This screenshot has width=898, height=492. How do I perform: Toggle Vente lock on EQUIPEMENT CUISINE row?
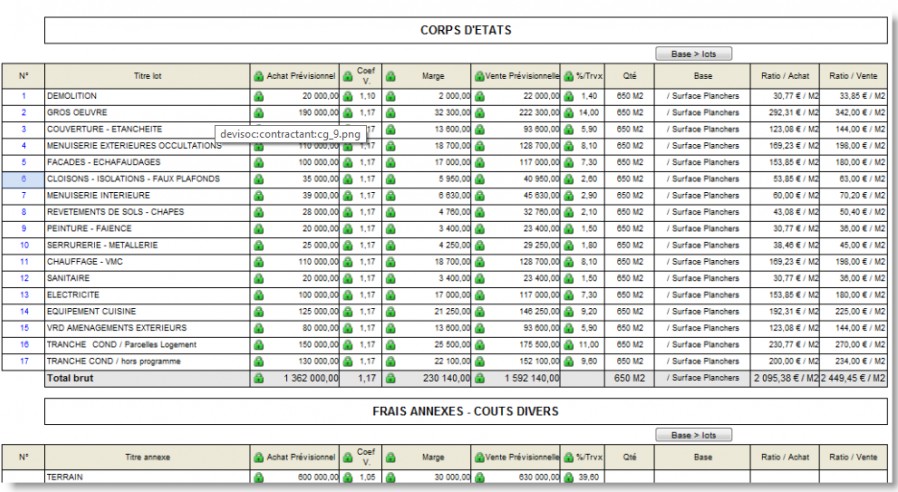[479, 313]
